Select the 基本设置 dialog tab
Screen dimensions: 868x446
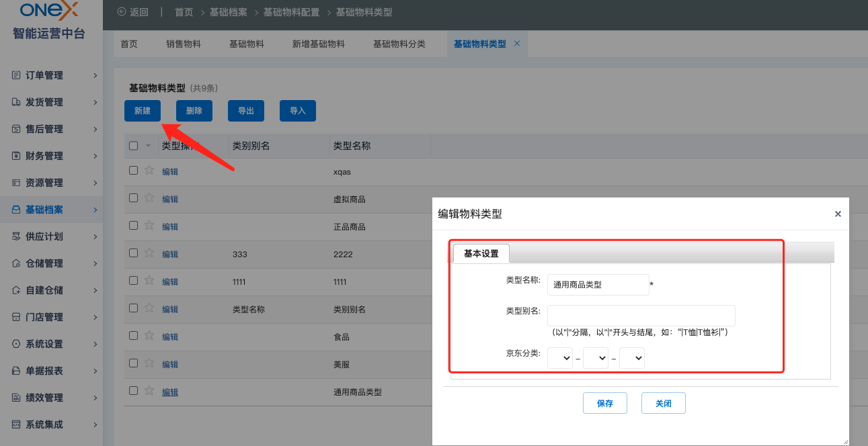coord(481,253)
